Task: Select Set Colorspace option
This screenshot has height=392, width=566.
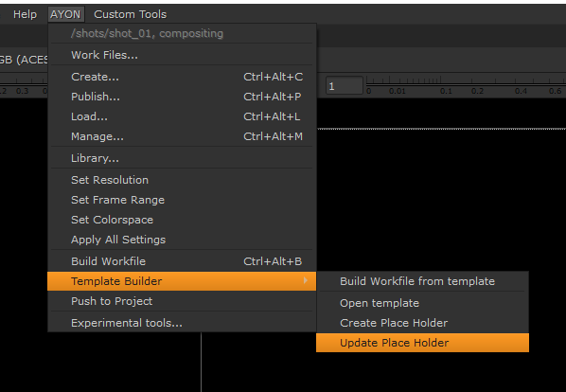Action: pyautogui.click(x=182, y=220)
